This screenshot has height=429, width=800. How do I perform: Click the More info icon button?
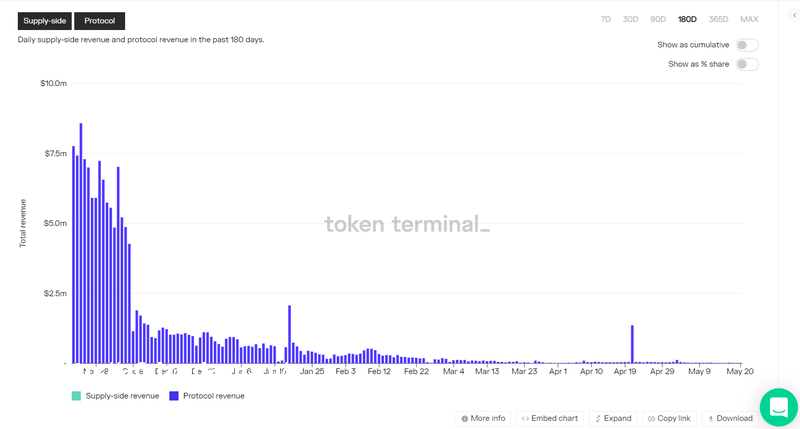click(x=465, y=418)
